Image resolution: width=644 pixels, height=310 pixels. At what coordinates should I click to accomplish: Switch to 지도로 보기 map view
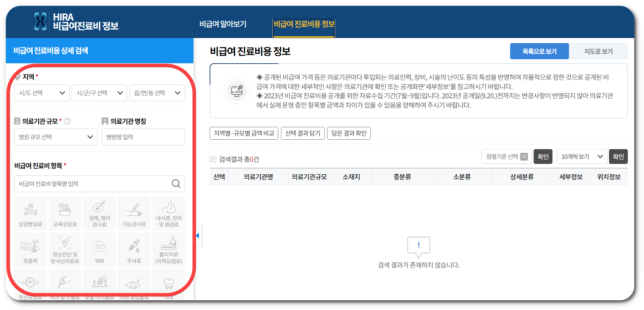pos(599,51)
